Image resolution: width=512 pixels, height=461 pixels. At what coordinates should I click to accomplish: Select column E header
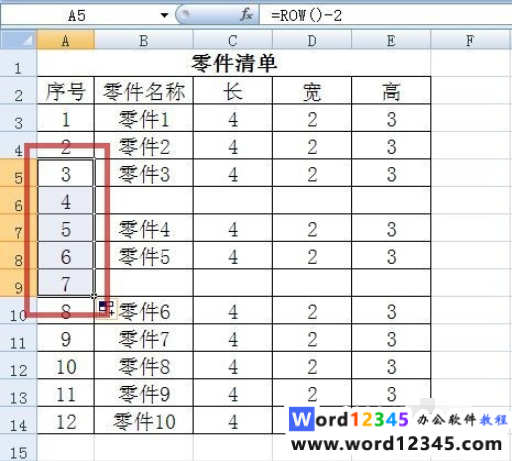(391, 40)
